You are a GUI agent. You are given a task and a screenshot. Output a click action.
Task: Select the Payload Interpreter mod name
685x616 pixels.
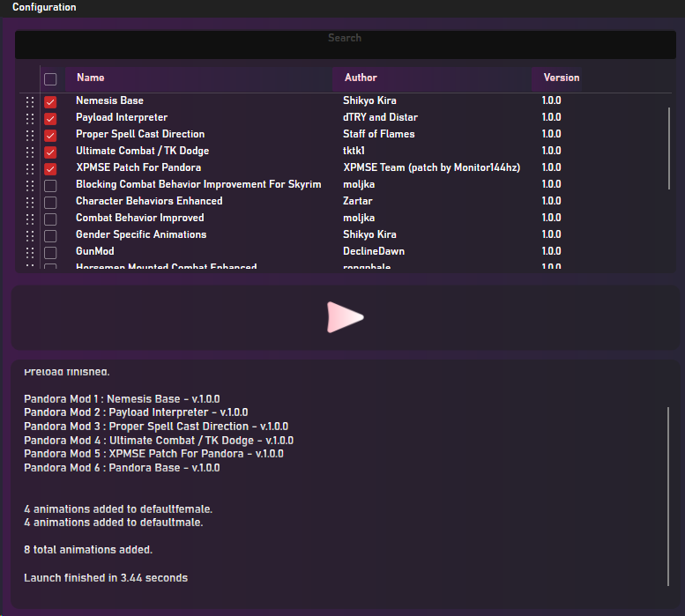click(122, 117)
